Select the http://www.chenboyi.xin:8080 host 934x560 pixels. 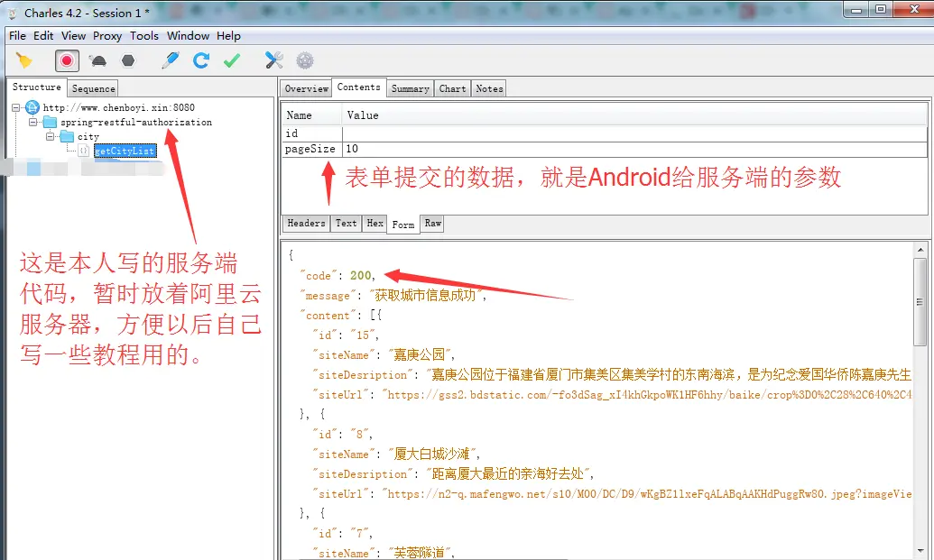coord(118,107)
